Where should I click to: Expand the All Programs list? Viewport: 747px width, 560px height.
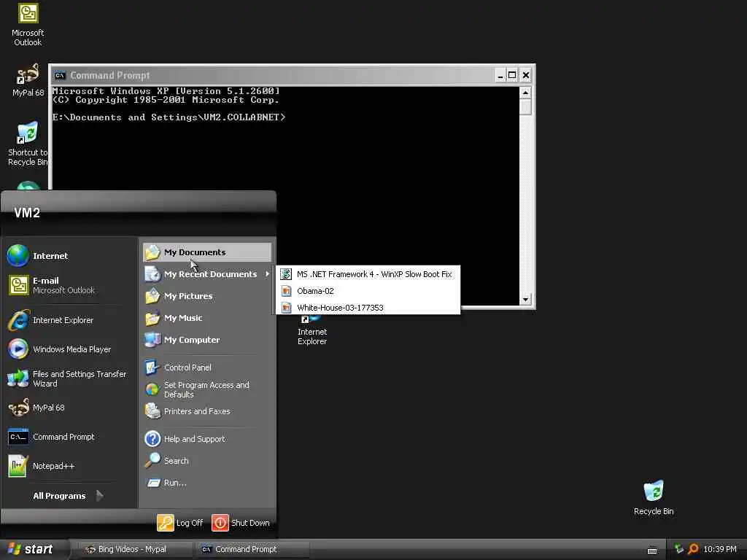click(68, 496)
